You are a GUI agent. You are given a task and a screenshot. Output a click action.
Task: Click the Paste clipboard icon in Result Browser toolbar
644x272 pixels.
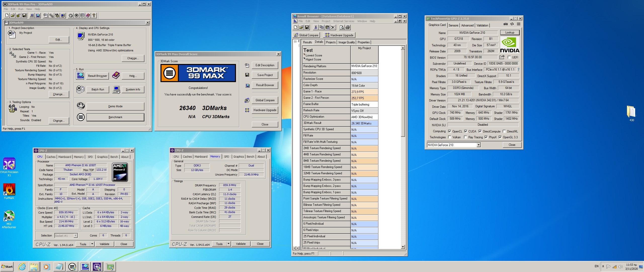[327, 27]
